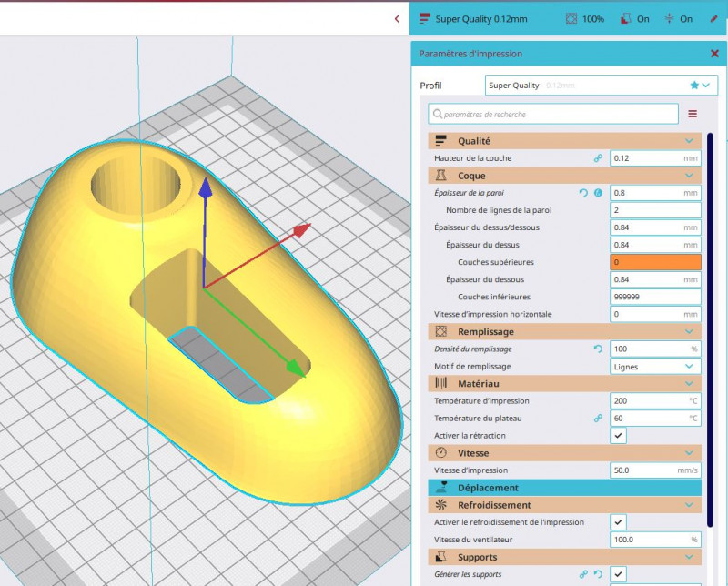Screen dimensions: 728x586
Task: Expand the Déplacement settings category
Action: tap(564, 488)
